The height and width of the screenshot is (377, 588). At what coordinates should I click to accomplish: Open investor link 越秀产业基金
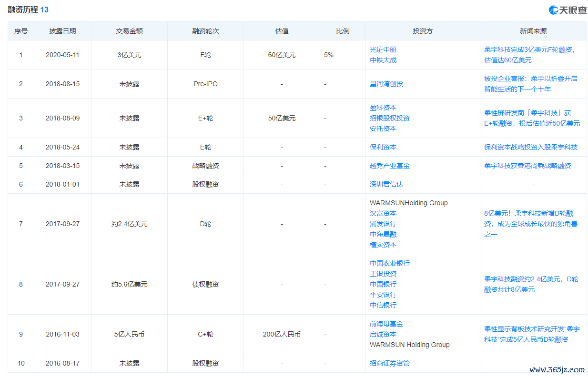[390, 166]
